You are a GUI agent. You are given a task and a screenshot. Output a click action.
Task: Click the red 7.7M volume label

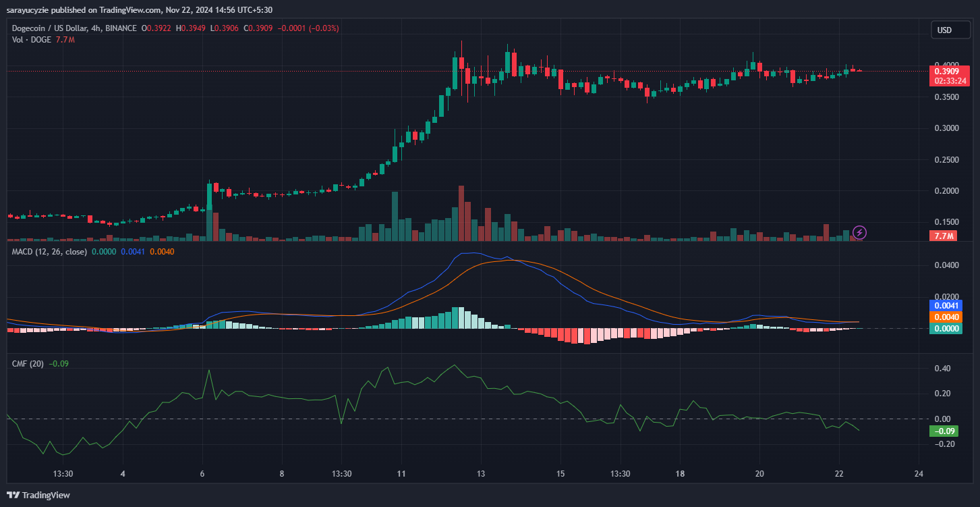point(942,236)
